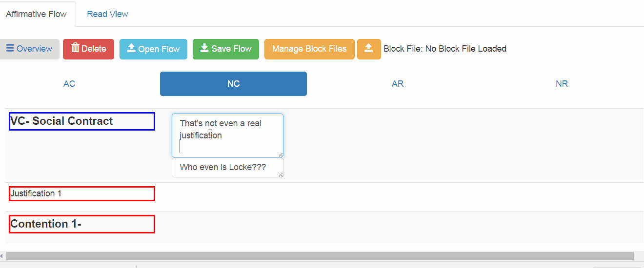Click the Open Flow button

(153, 49)
